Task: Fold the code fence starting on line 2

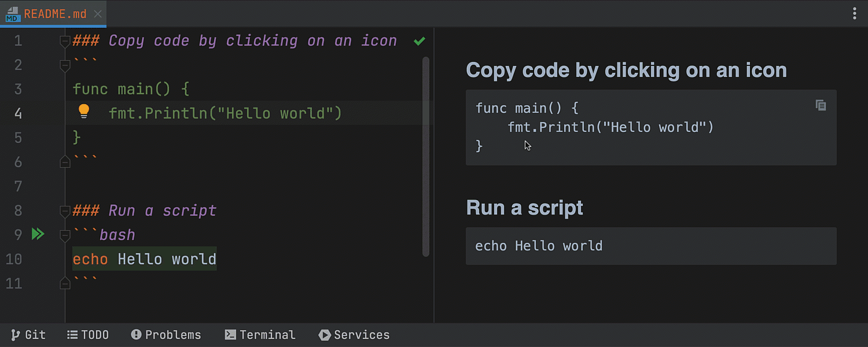Action: (x=65, y=65)
